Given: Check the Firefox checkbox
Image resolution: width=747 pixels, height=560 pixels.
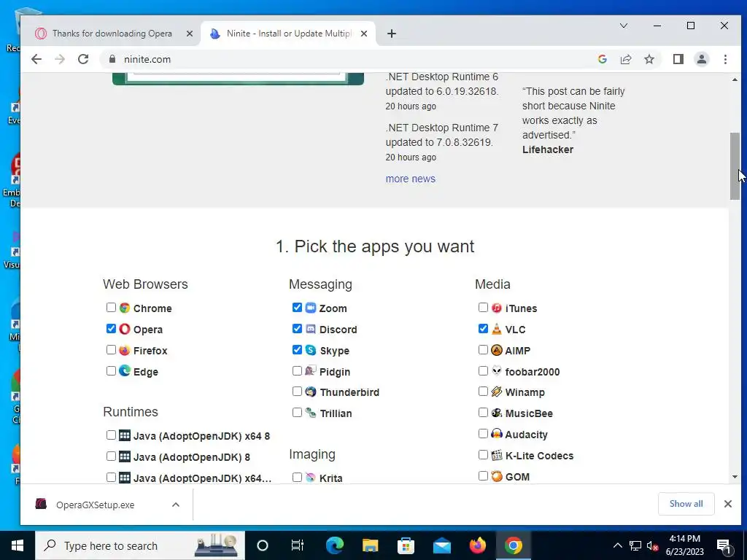Looking at the screenshot, I should point(111,349).
